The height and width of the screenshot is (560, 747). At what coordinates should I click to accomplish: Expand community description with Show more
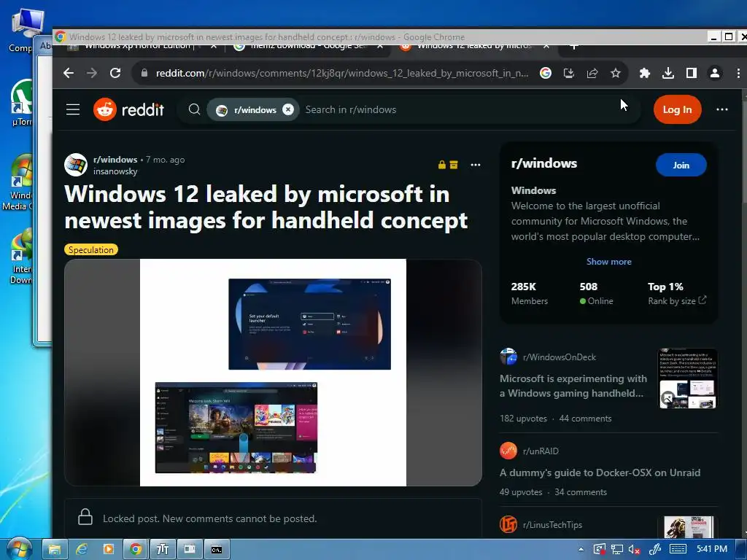point(609,262)
